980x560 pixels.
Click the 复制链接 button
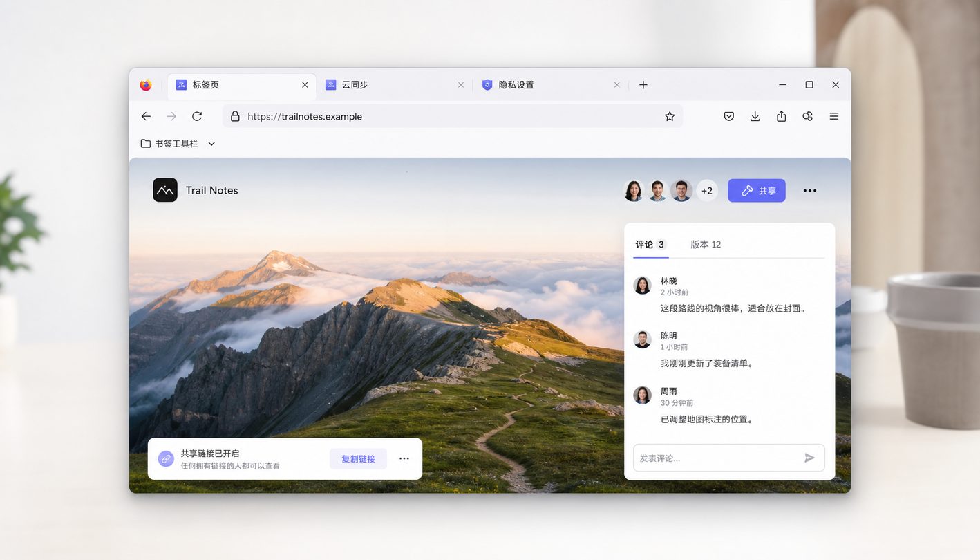358,459
